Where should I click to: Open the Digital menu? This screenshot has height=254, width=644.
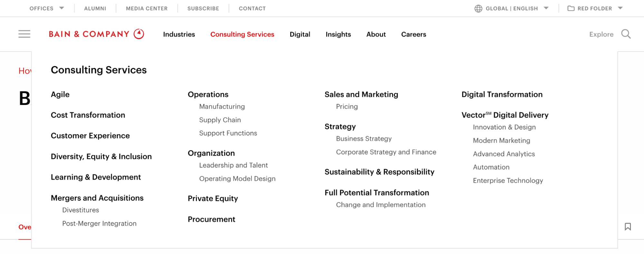pos(300,34)
